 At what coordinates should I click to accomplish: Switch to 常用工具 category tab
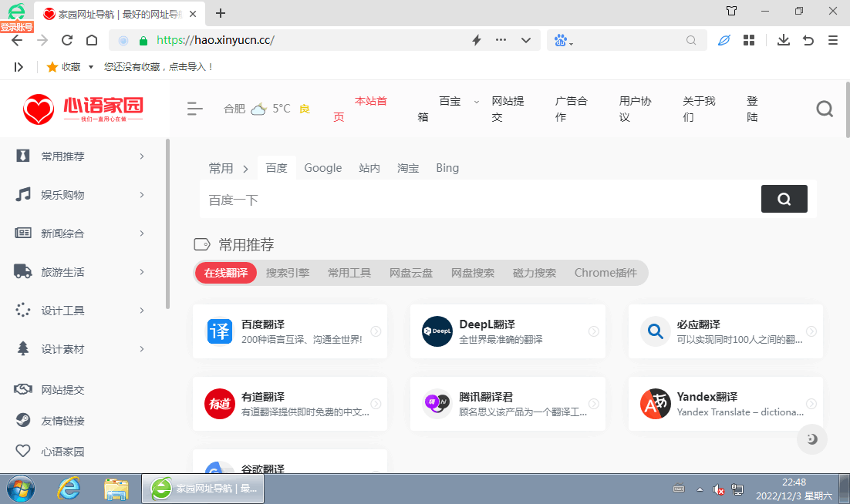tap(349, 273)
